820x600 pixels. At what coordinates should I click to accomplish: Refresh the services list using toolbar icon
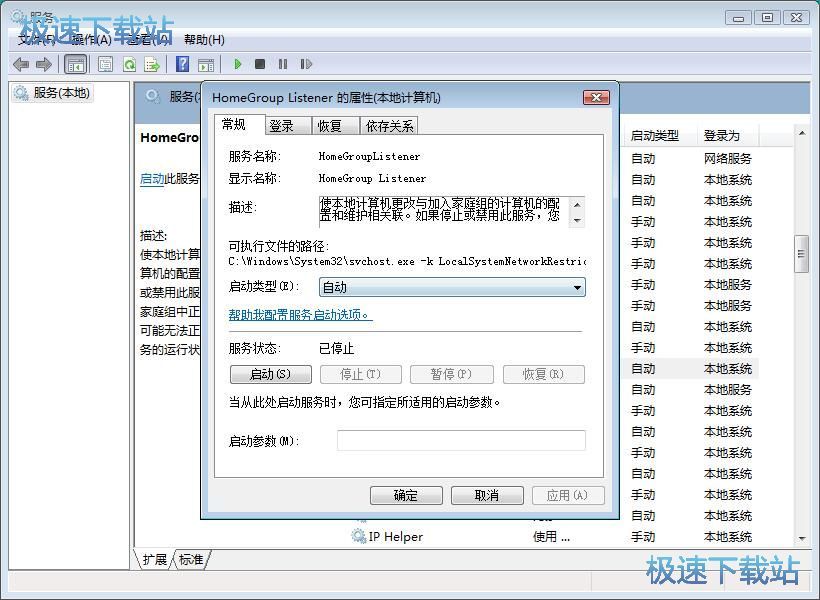click(x=129, y=64)
